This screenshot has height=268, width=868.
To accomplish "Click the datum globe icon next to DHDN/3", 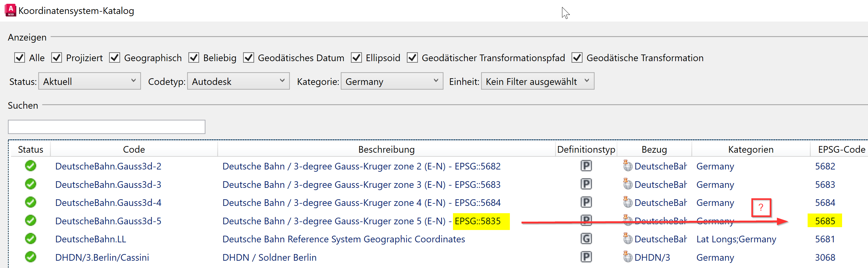I will tap(627, 257).
